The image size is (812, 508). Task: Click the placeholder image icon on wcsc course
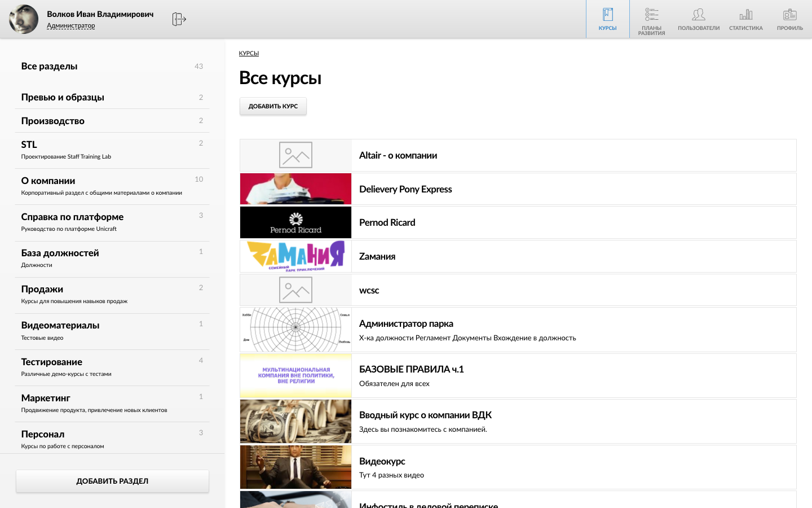coord(295,290)
